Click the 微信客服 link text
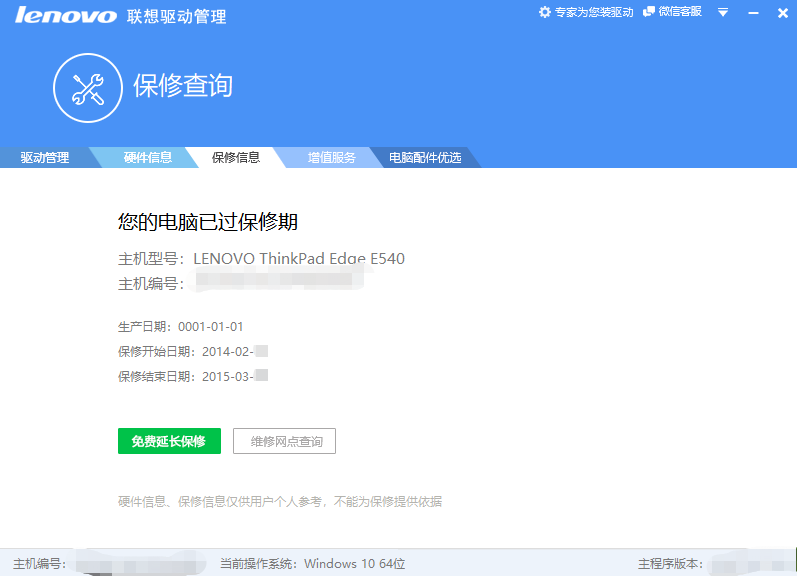This screenshot has height=576, width=797. 680,12
